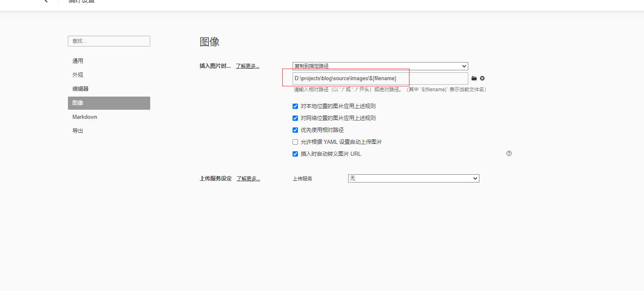Click the question mark help icon
The image size is (644, 291).
tap(509, 153)
